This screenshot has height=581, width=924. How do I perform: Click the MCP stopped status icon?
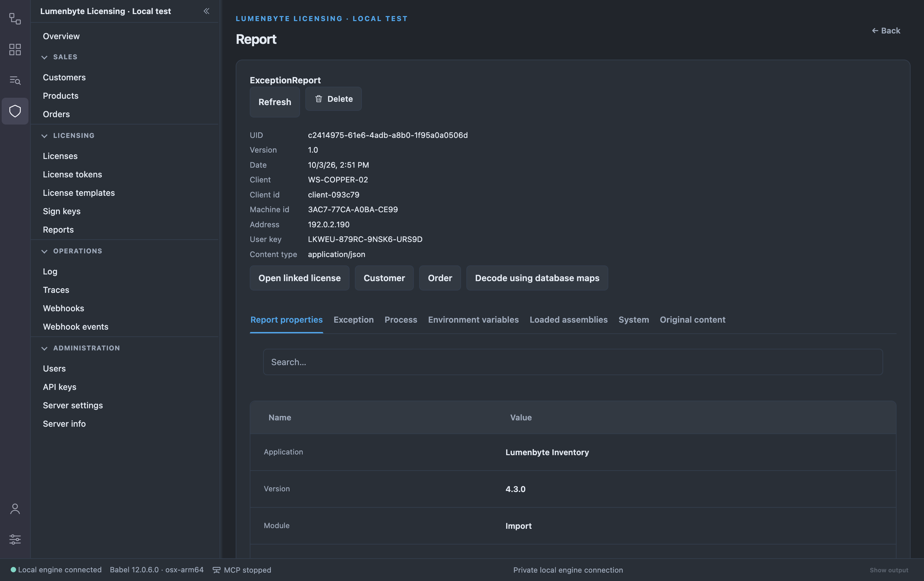tap(216, 570)
